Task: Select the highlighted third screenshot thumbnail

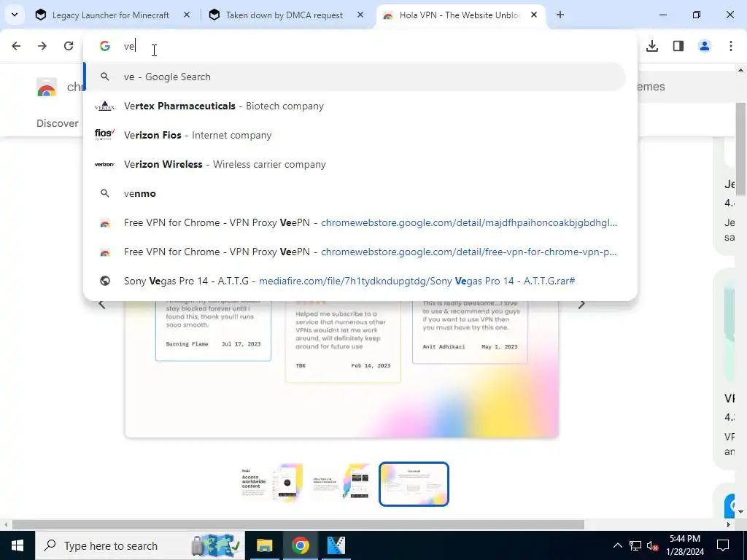Action: (x=414, y=484)
